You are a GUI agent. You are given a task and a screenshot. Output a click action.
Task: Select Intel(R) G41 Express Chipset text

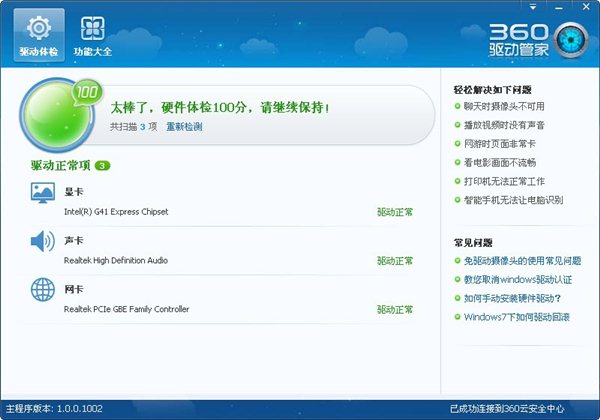pos(116,212)
